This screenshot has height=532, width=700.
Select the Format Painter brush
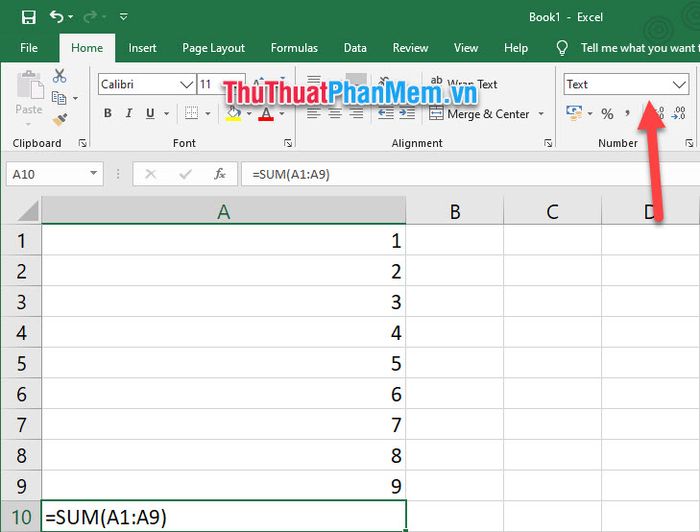[60, 118]
